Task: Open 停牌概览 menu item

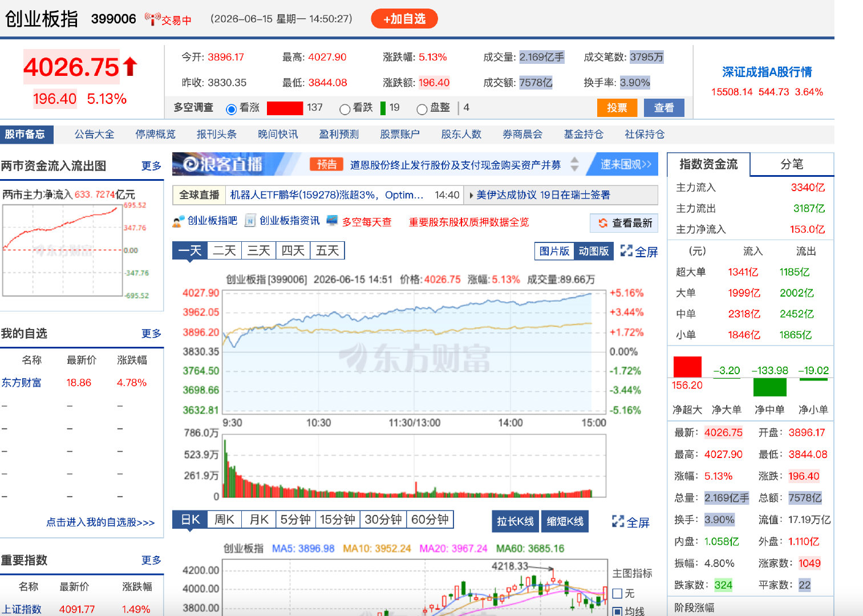Action: 155,135
